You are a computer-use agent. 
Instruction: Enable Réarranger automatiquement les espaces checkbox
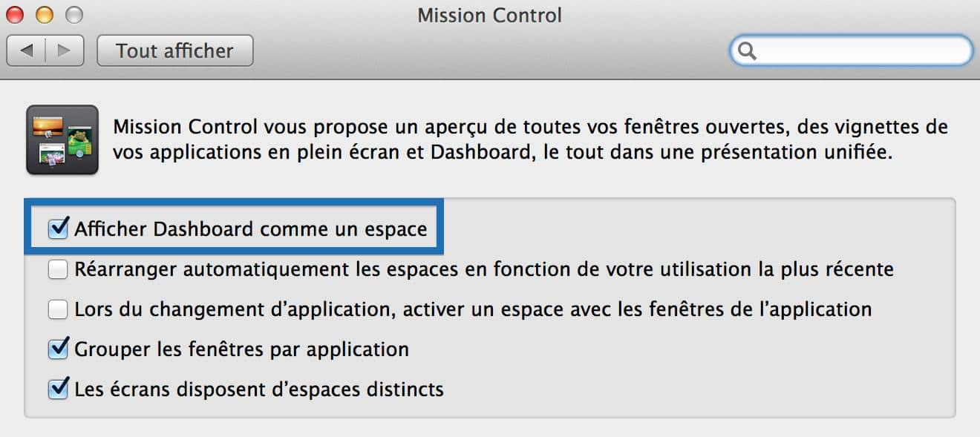(58, 269)
